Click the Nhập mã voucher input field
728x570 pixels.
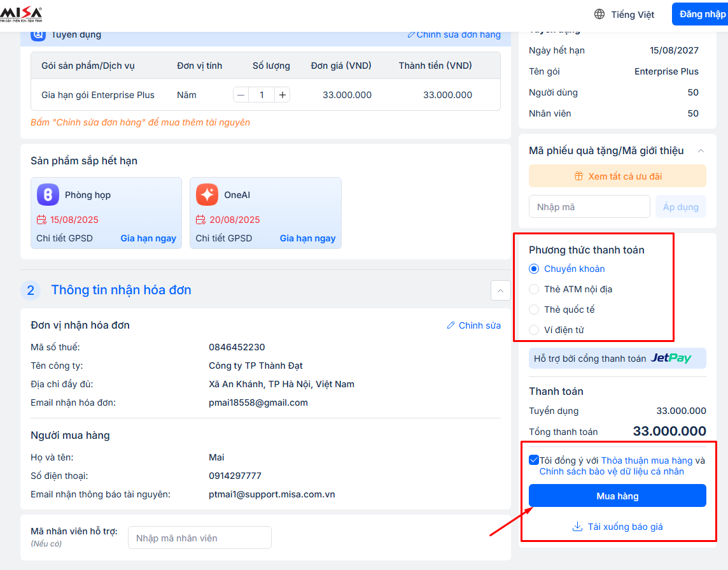click(x=589, y=207)
